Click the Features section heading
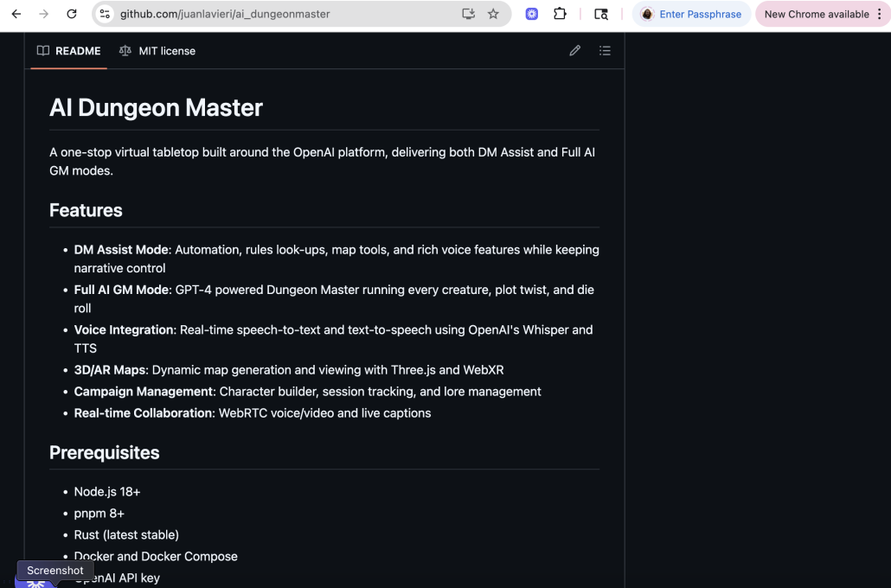Screen dimensions: 891x588 pos(86,210)
